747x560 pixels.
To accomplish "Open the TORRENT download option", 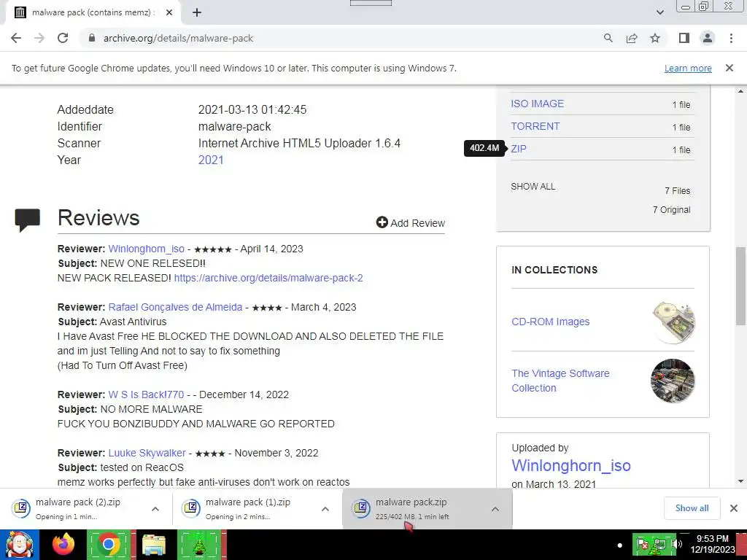I will click(x=535, y=126).
